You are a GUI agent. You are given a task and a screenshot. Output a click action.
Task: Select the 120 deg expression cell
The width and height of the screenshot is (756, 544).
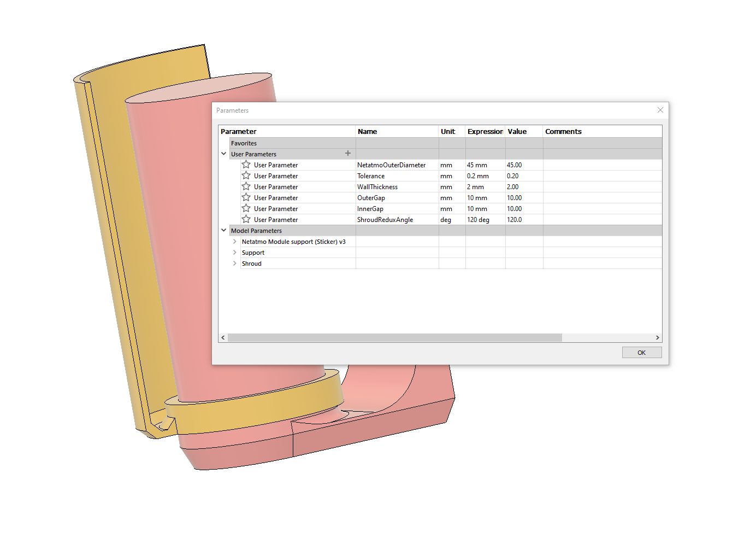[x=484, y=220]
